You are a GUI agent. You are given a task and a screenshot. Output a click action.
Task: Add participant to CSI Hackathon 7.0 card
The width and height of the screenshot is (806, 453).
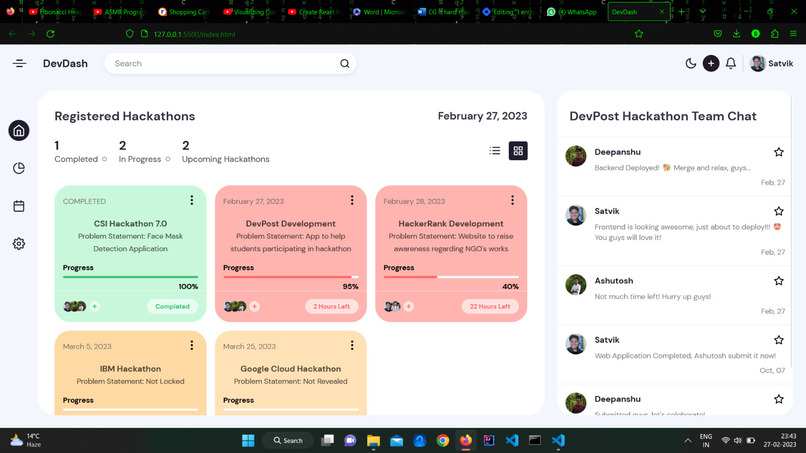point(95,306)
